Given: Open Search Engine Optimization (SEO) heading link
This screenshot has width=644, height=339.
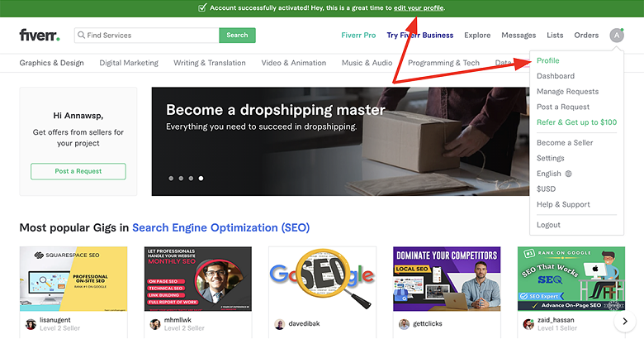Looking at the screenshot, I should [220, 228].
